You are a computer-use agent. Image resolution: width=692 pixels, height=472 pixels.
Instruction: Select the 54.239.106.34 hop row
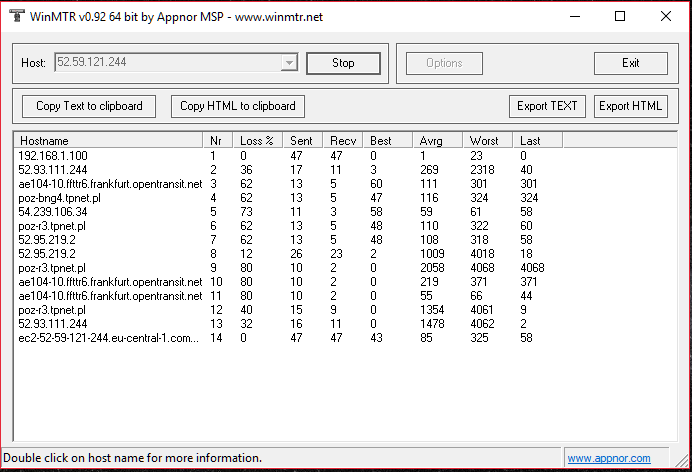point(54,212)
